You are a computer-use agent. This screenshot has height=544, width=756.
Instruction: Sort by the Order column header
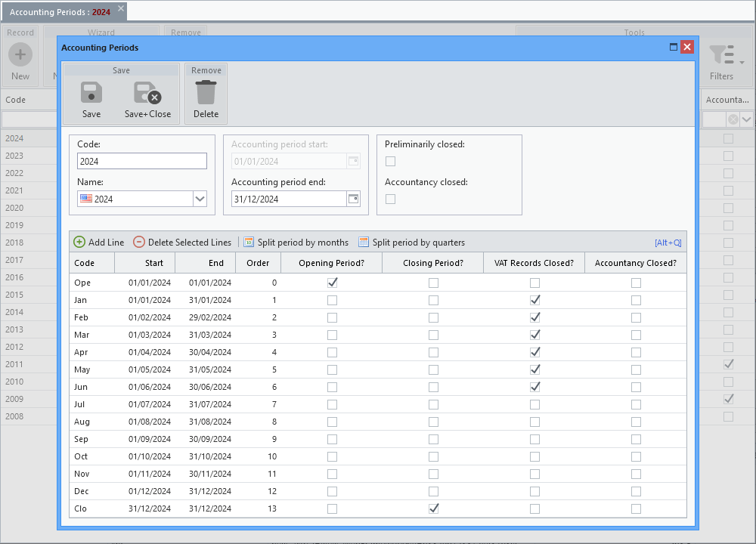pos(258,263)
